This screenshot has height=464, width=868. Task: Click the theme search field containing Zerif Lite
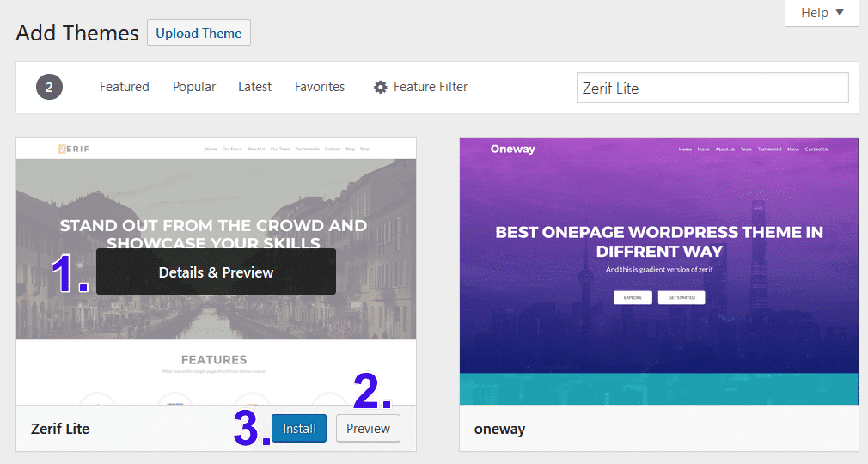[712, 88]
